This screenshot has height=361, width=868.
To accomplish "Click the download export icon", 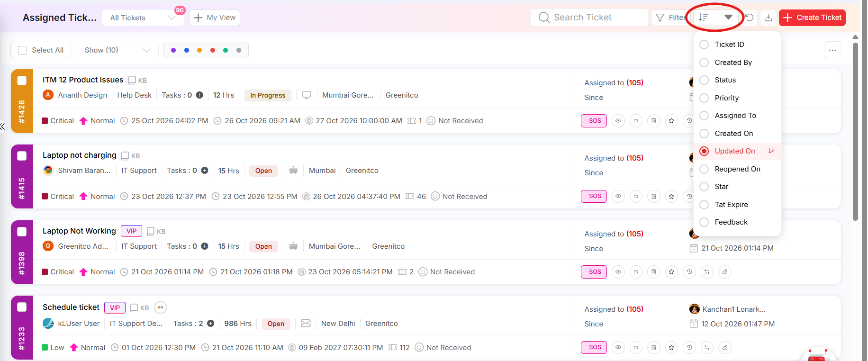I will (769, 18).
